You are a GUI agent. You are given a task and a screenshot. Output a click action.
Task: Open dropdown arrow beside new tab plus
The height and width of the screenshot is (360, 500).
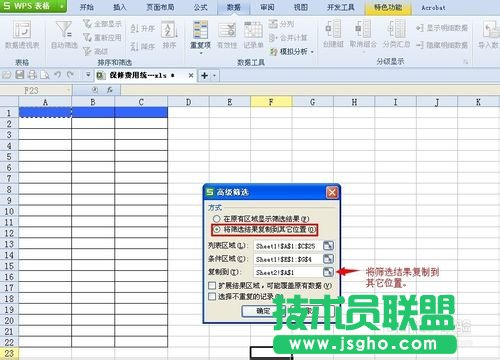(214, 76)
